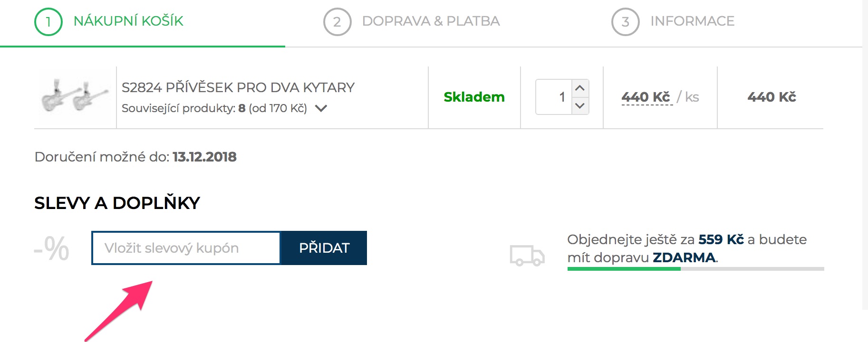Click the step 1 circle icon
This screenshot has height=342, width=868.
48,22
